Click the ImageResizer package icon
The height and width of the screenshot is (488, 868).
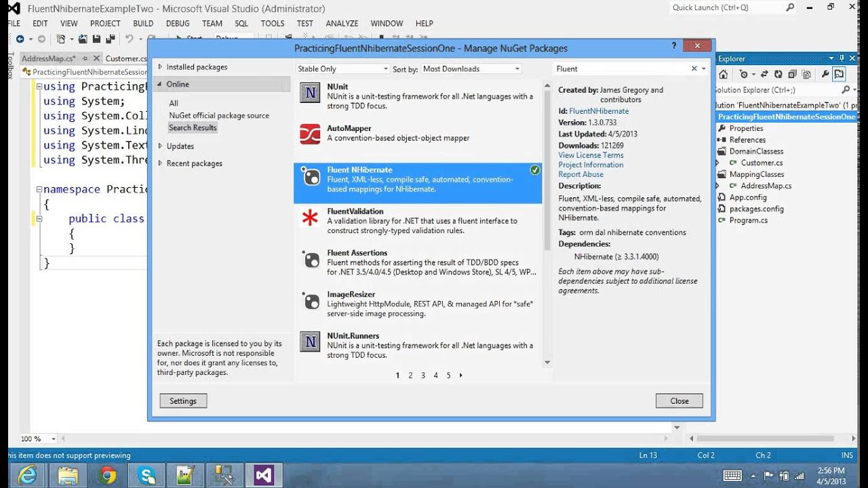click(x=310, y=300)
